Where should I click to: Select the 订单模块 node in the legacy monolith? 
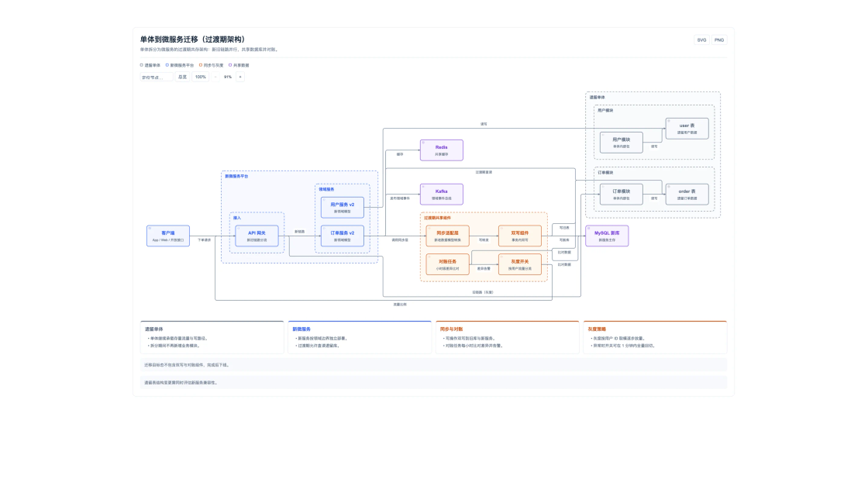point(621,195)
